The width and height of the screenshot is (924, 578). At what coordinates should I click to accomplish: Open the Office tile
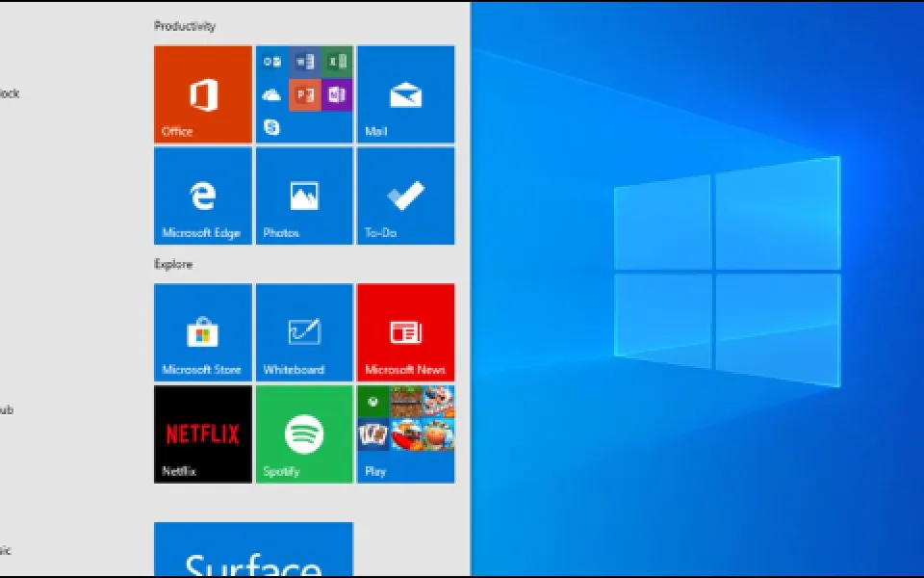pos(203,94)
